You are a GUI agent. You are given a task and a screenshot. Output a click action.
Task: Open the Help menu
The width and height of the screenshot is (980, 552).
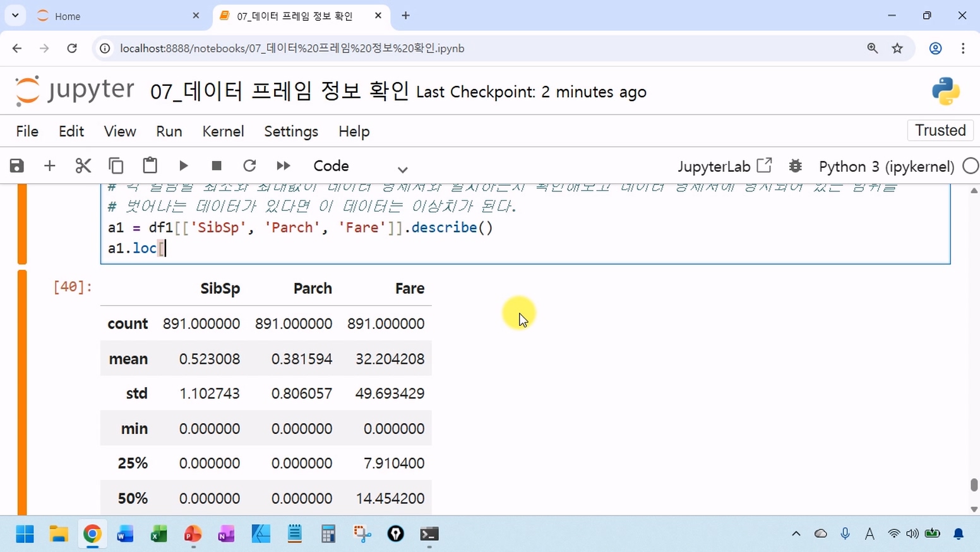coord(354,131)
